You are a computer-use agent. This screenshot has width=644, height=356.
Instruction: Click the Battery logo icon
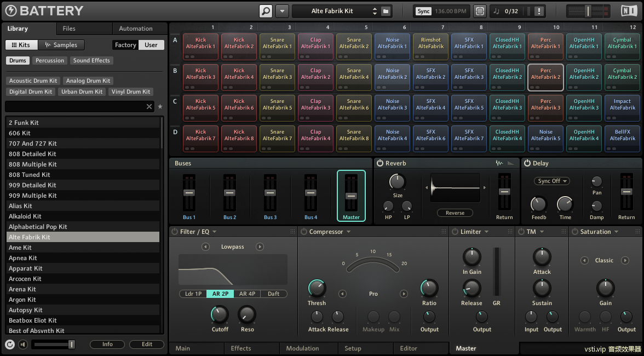(x=11, y=10)
